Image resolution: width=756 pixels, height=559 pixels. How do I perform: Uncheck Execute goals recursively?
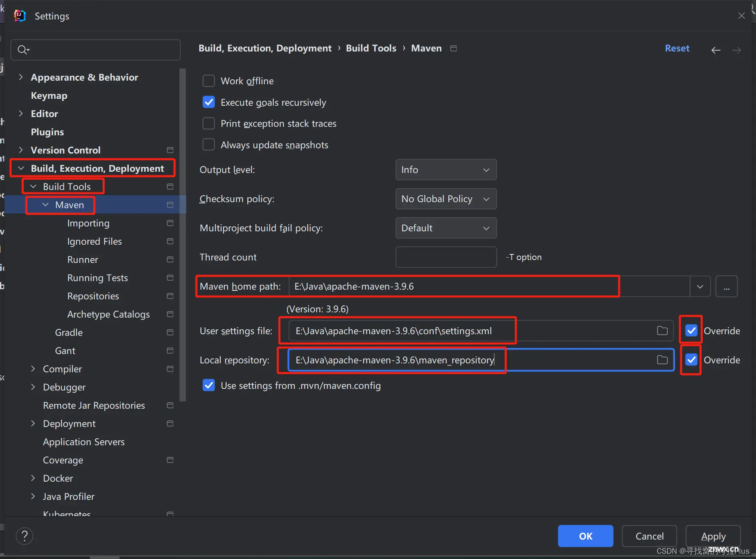pyautogui.click(x=209, y=102)
